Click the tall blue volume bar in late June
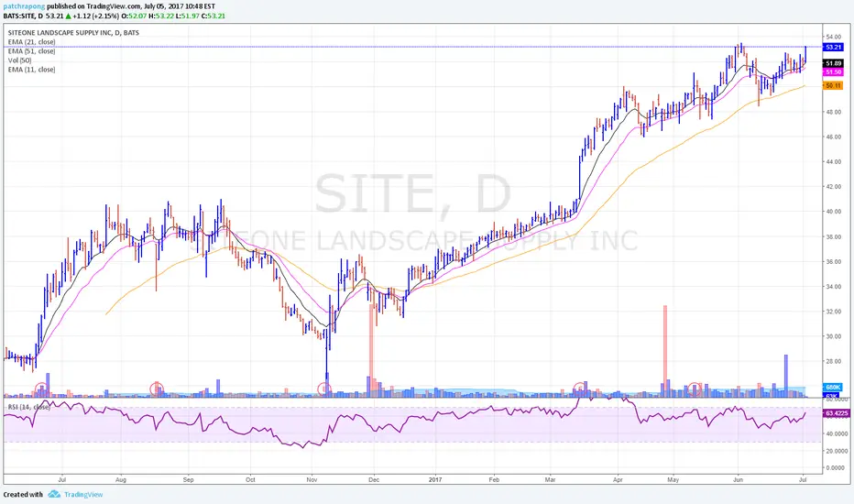Screen dimensions: 854x504 coord(786,376)
